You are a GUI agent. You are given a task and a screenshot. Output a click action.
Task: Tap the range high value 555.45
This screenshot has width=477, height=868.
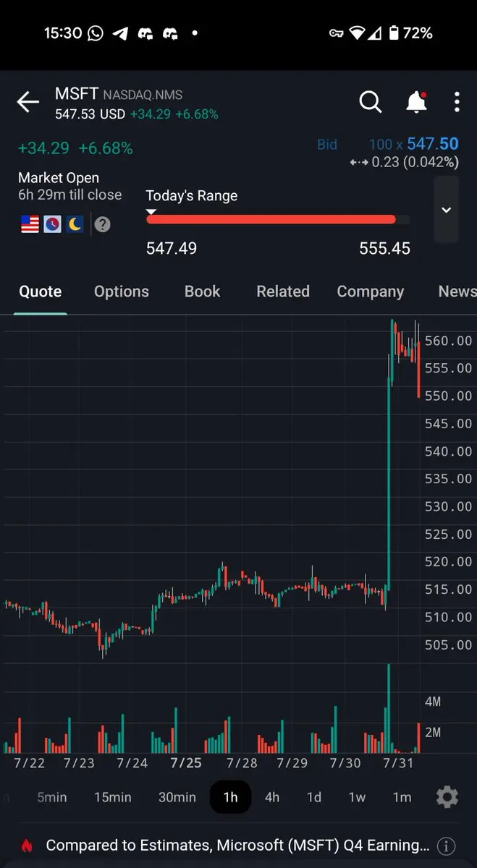[384, 249]
